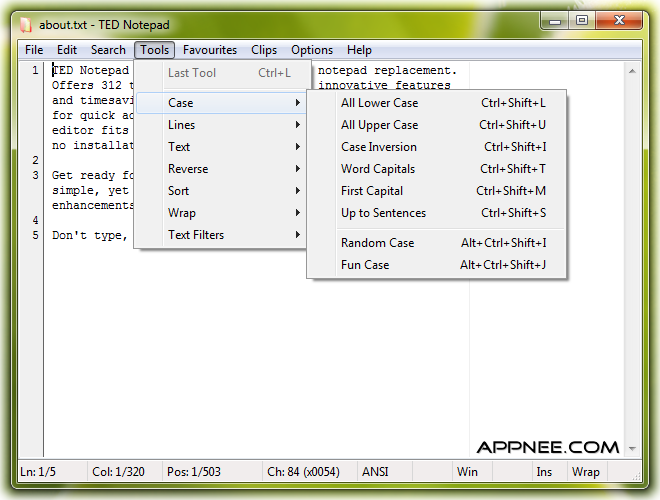The width and height of the screenshot is (660, 500).
Task: Expand the Reverse submenu
Action: tap(221, 169)
